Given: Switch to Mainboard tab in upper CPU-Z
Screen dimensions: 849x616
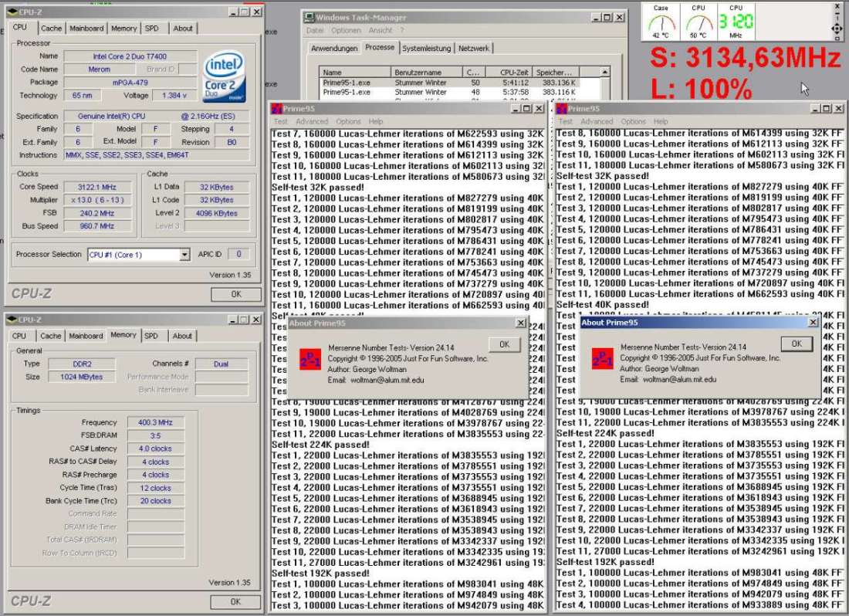Looking at the screenshot, I should click(86, 28).
